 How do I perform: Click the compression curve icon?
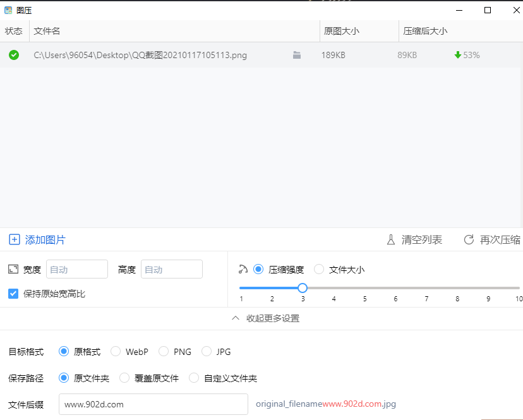243,270
